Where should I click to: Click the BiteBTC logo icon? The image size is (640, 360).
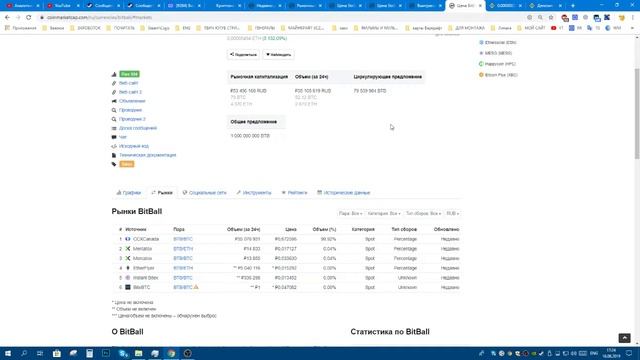128,287
